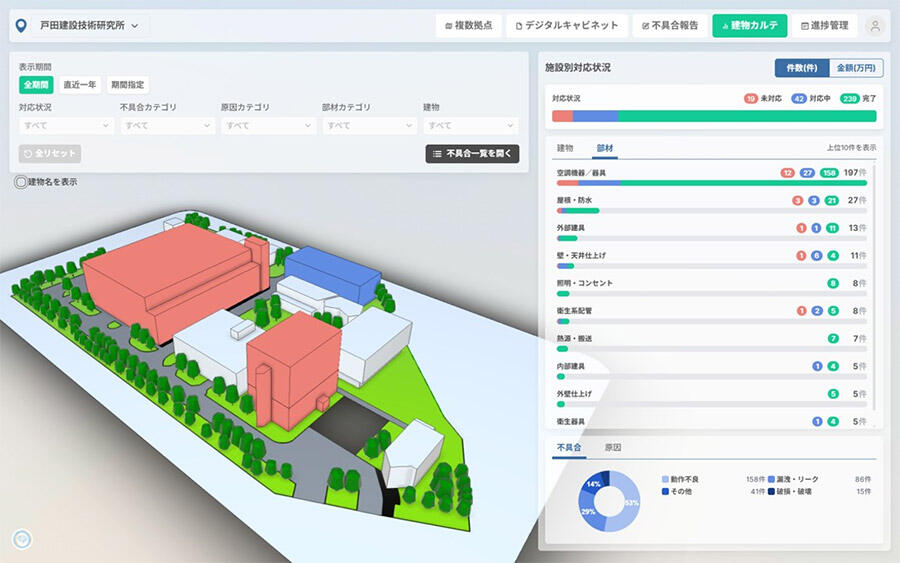Click the green badge 7 in 熱源・搬送 row
Image resolution: width=900 pixels, height=563 pixels.
[x=833, y=339]
